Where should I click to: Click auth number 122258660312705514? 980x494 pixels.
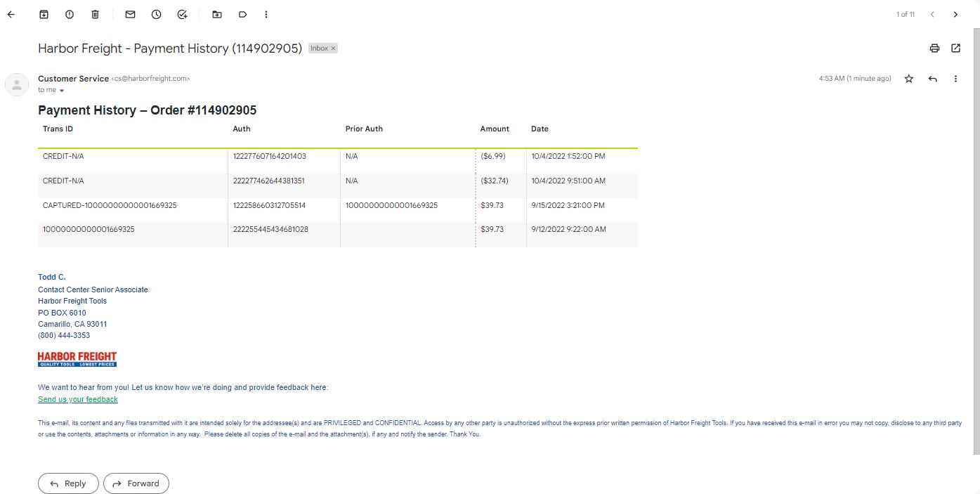269,205
